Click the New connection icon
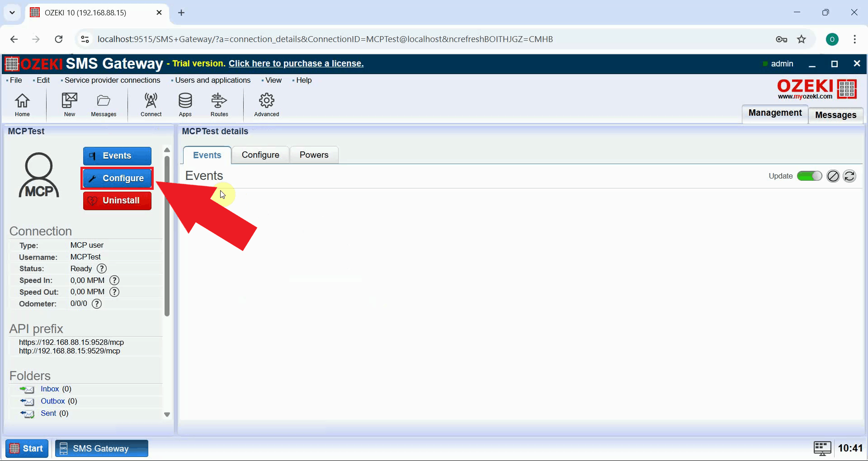Viewport: 868px width, 461px height. coord(69,104)
